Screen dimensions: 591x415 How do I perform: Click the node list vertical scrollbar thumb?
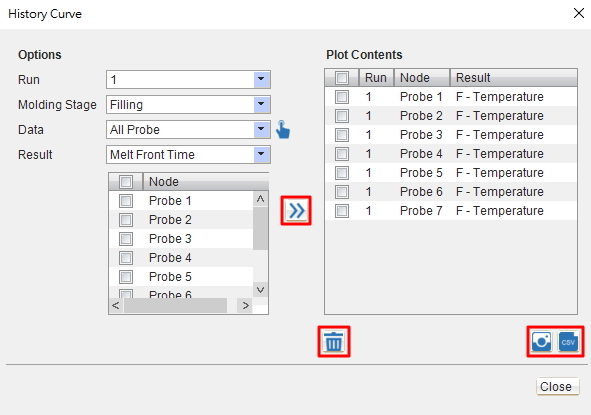260,228
